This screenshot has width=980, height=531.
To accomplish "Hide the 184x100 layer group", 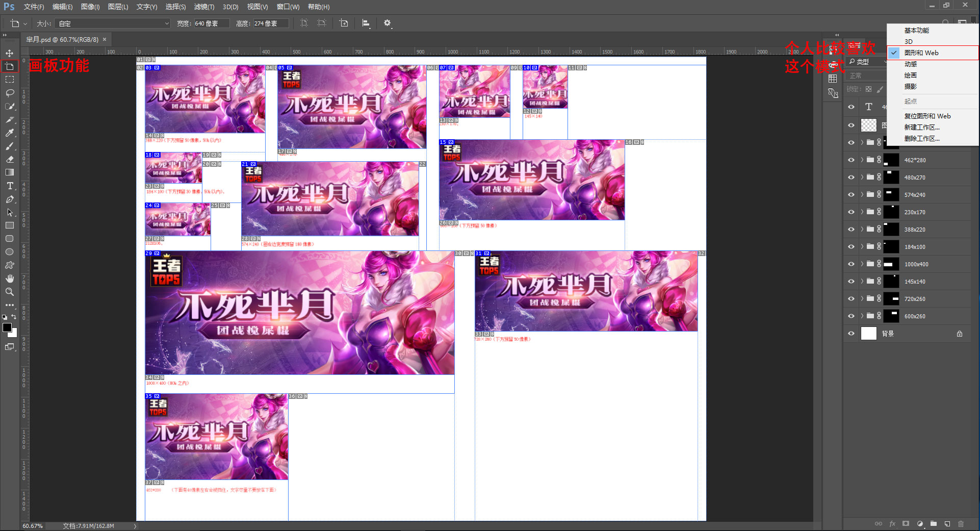I will [851, 246].
